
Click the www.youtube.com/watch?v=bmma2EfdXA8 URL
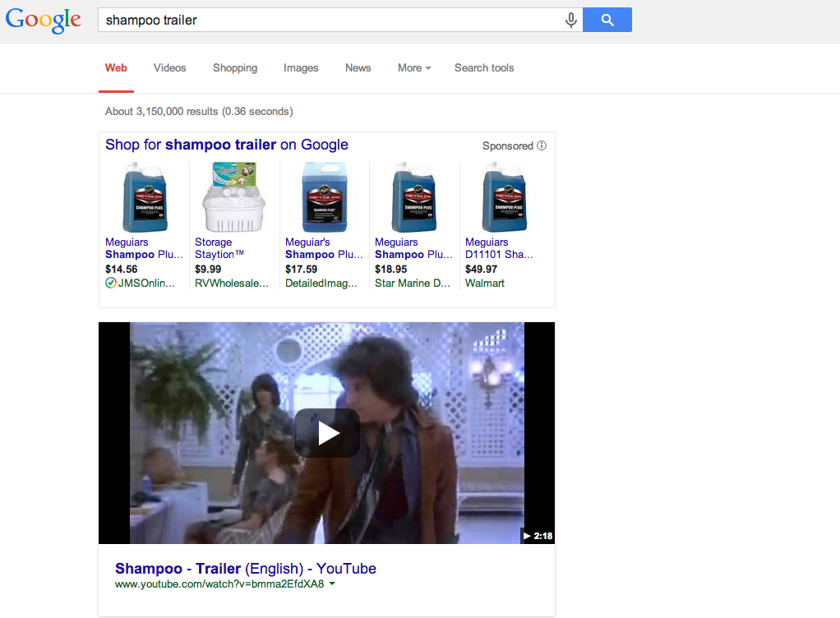tap(219, 584)
